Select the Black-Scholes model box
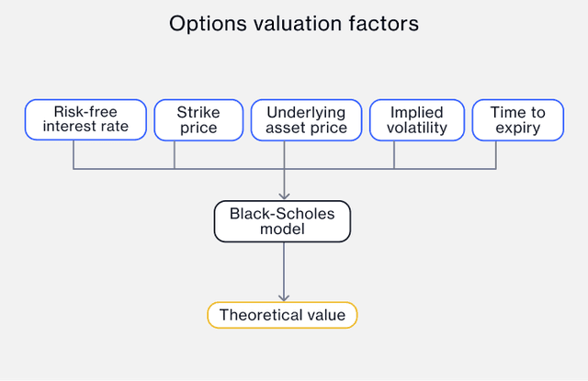Image resolution: width=588 pixels, height=381 pixels. [283, 221]
